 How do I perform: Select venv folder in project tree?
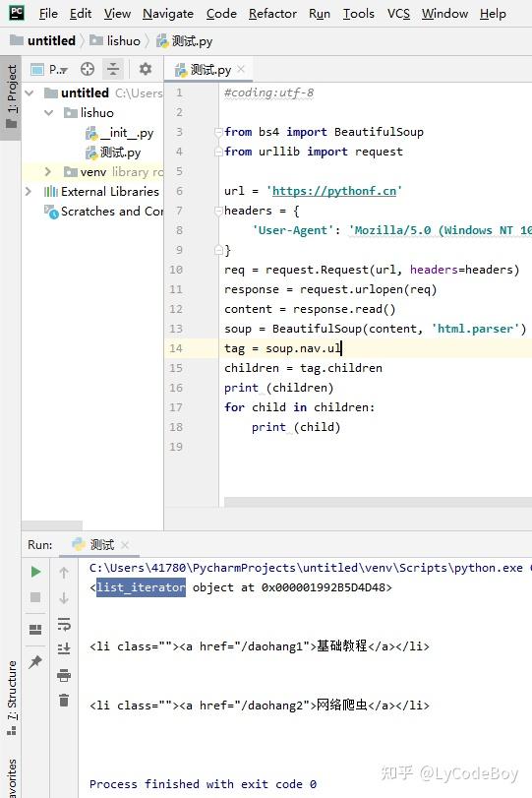(92, 172)
